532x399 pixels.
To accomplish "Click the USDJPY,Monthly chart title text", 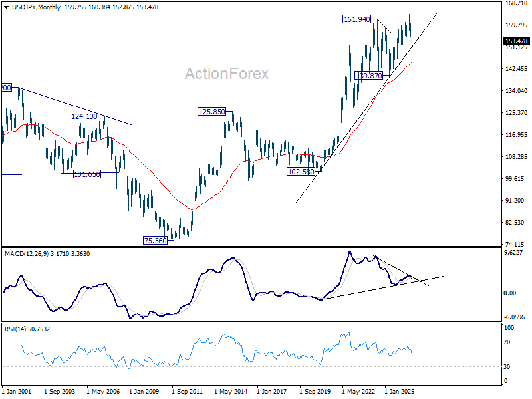I will click(x=36, y=7).
